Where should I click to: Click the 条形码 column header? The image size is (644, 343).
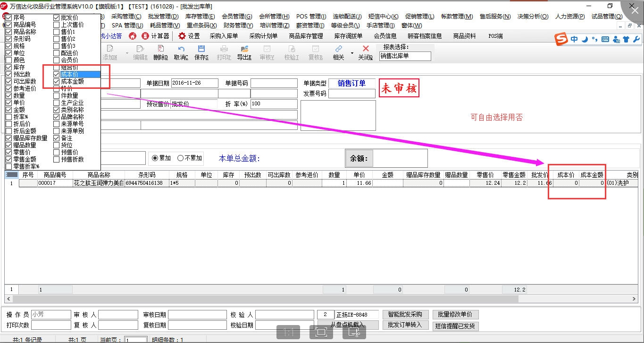point(147,175)
